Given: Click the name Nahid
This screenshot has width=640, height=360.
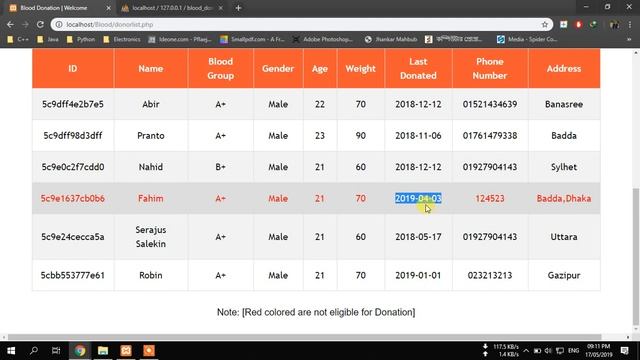Looking at the screenshot, I should 151,167.
